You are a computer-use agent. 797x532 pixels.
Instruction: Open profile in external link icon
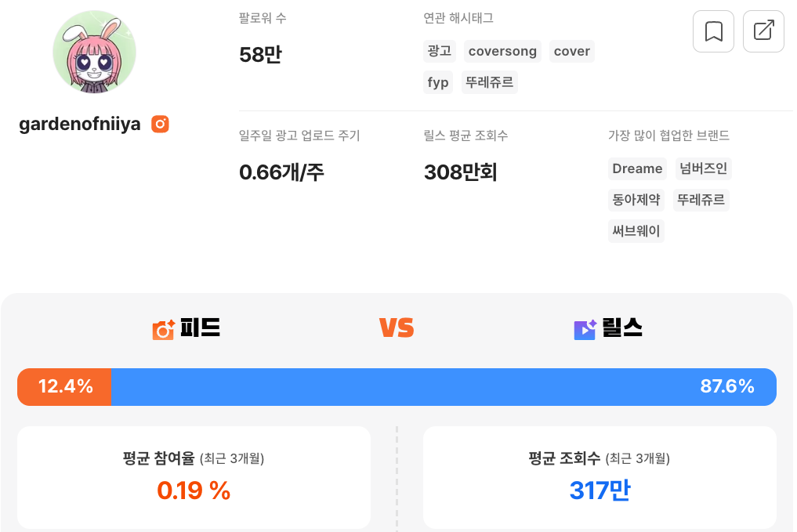pyautogui.click(x=763, y=31)
